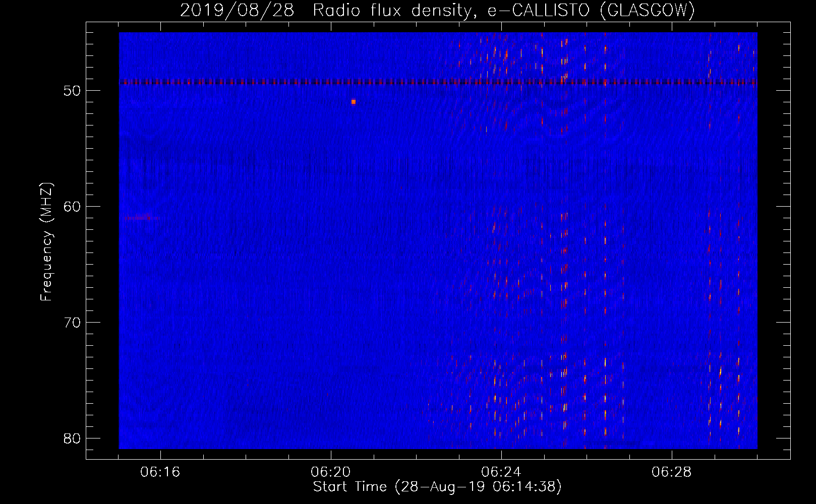Click the 06:24 time tick label

(x=501, y=472)
